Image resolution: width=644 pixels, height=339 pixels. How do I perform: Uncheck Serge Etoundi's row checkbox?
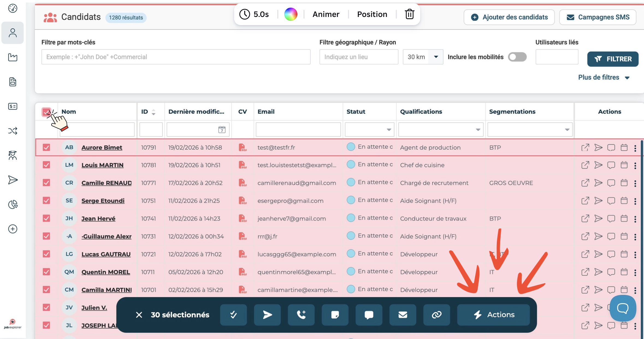pyautogui.click(x=46, y=201)
